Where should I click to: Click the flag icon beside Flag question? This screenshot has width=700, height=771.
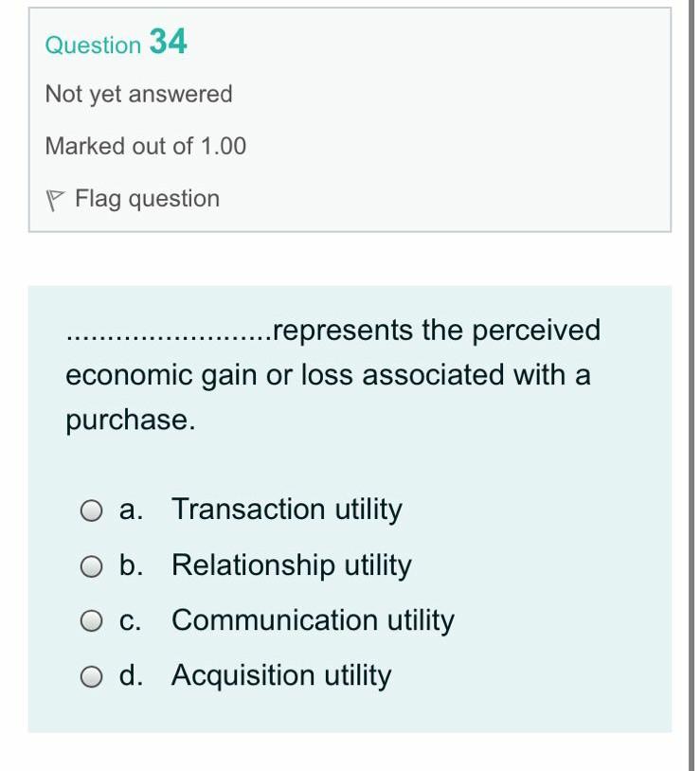[x=57, y=199]
